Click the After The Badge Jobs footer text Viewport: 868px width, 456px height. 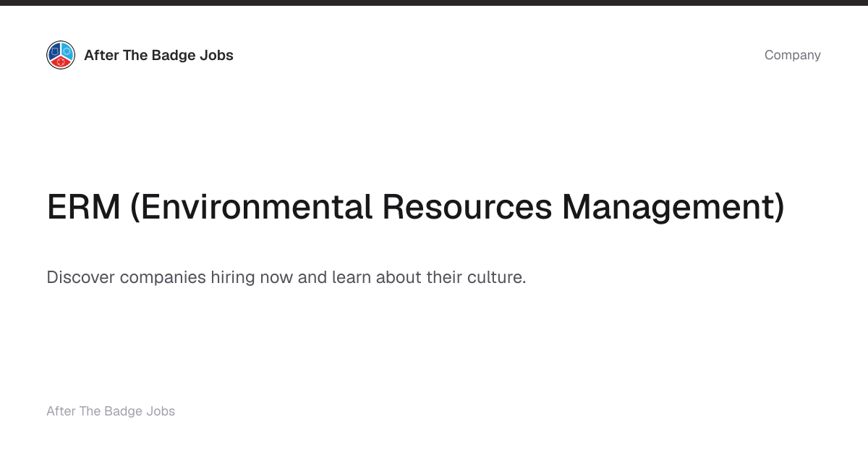click(111, 411)
